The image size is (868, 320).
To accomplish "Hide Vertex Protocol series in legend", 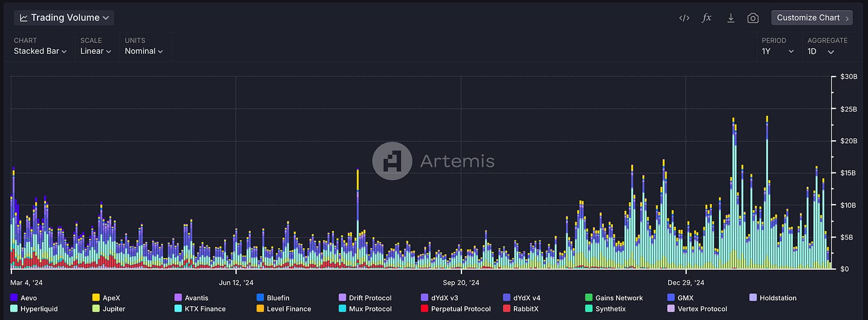I will (x=697, y=309).
